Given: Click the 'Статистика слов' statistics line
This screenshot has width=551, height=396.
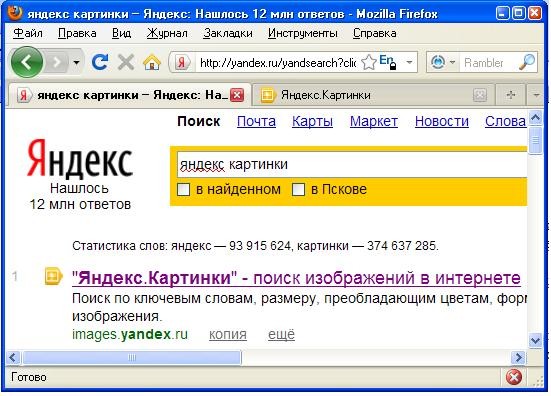Looking at the screenshot, I should 255,246.
